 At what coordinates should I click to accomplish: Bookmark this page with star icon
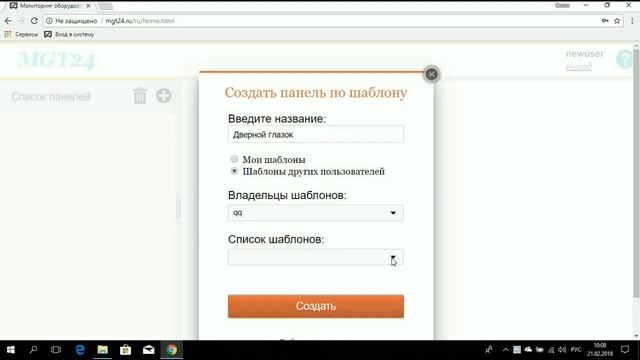click(x=617, y=21)
